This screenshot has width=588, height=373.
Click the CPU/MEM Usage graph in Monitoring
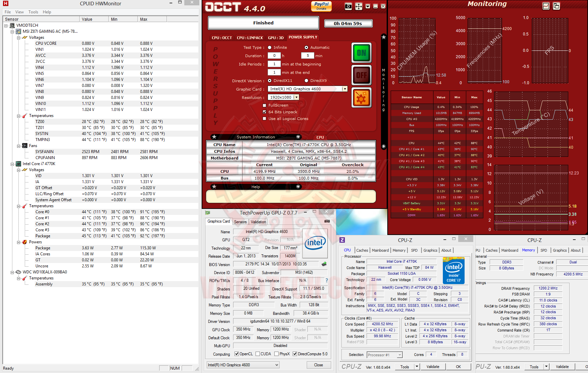(417, 50)
